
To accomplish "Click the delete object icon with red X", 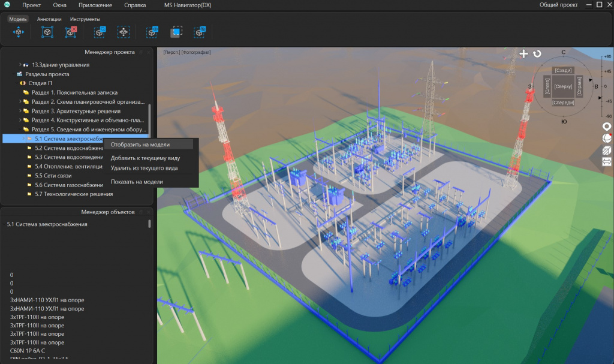I will coord(71,32).
